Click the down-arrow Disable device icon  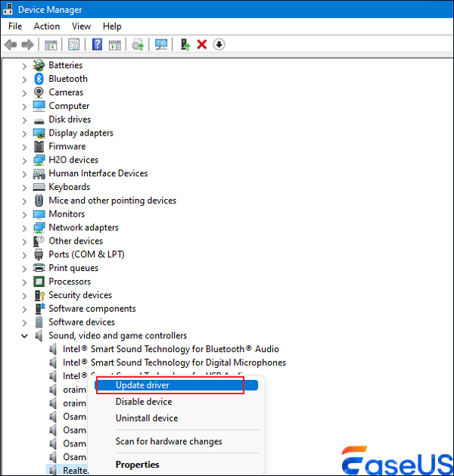click(219, 45)
